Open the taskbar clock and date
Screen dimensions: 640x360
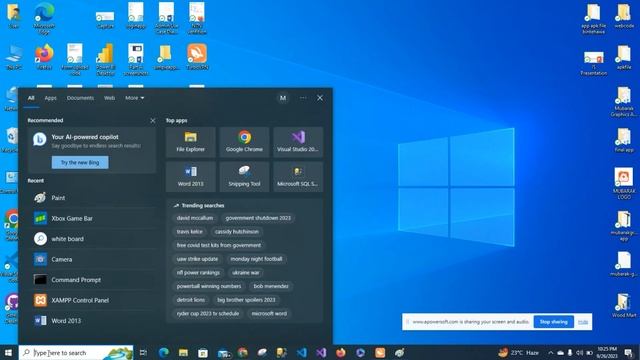click(607, 353)
